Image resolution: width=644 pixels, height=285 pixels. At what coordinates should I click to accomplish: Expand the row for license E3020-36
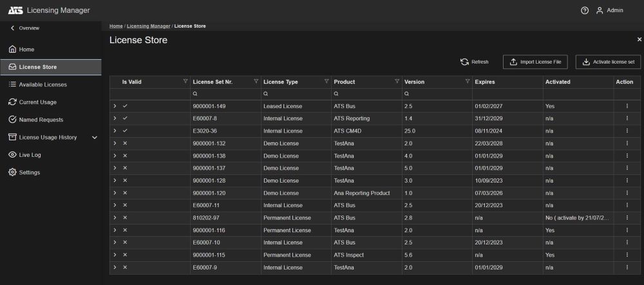[x=115, y=131]
